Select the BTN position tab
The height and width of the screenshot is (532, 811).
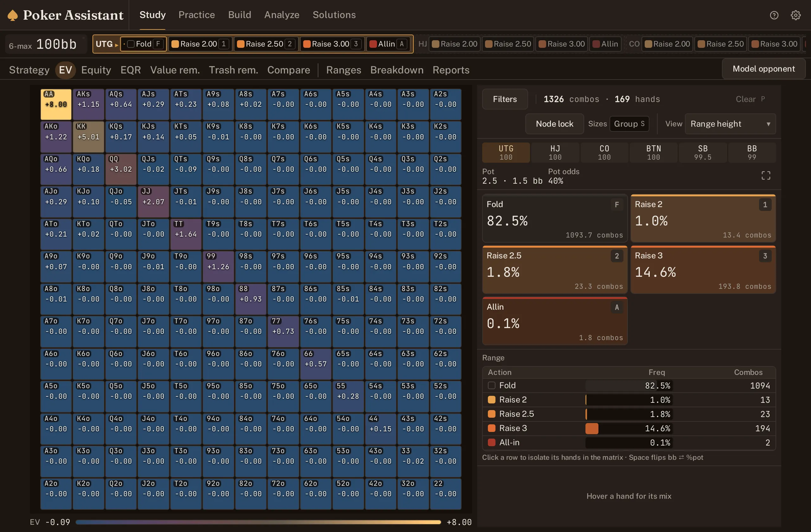[654, 152]
